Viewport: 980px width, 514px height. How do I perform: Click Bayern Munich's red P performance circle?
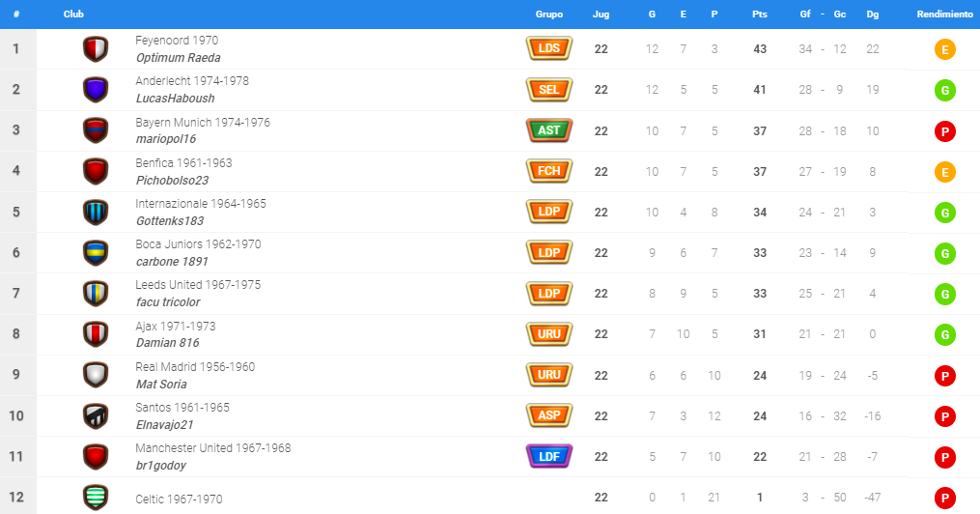click(x=945, y=130)
